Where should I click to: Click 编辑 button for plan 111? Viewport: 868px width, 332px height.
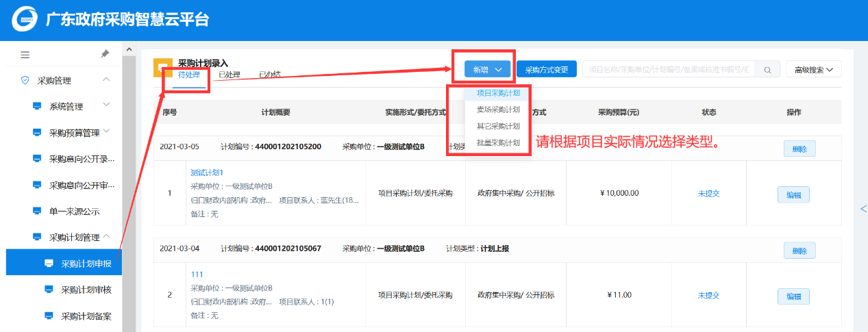tap(793, 296)
